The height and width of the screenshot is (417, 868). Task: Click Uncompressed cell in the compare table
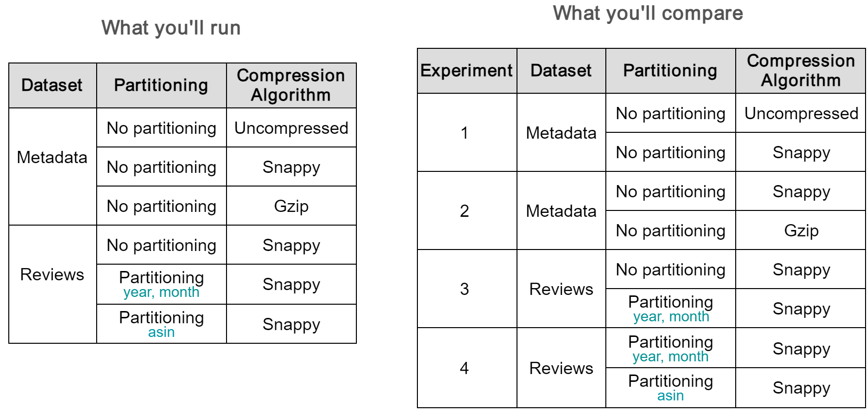tap(801, 113)
